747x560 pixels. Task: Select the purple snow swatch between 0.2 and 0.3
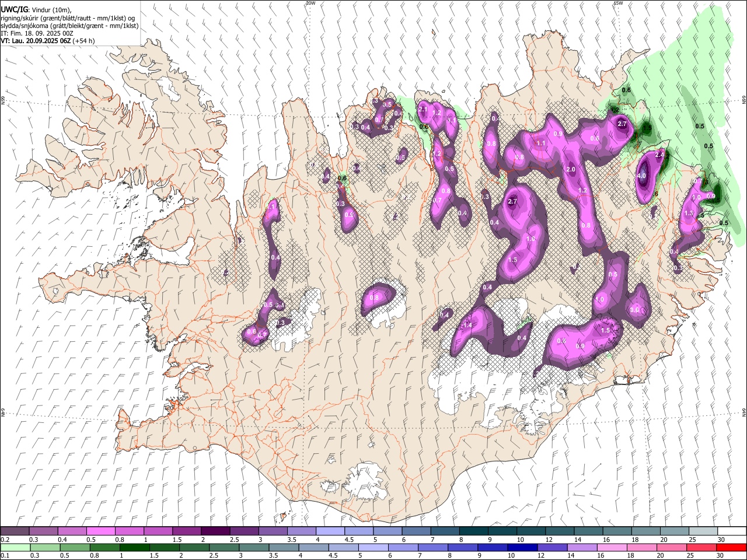(x=15, y=531)
